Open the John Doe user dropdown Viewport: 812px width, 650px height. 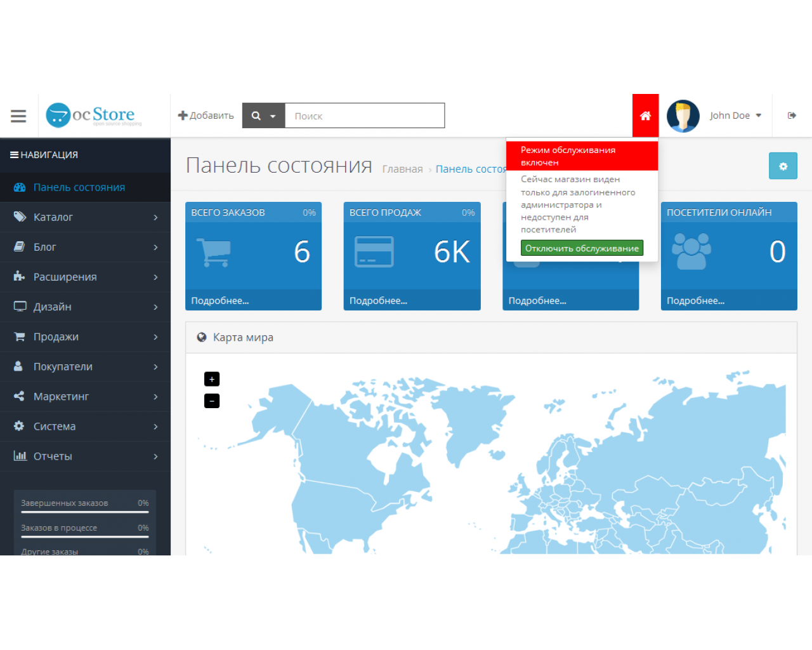(735, 116)
